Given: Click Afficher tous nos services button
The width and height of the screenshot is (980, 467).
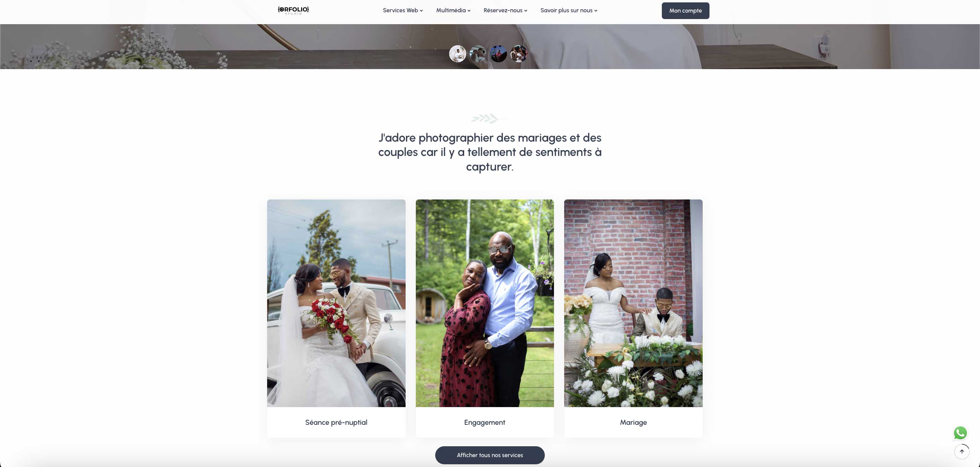Looking at the screenshot, I should (x=490, y=455).
